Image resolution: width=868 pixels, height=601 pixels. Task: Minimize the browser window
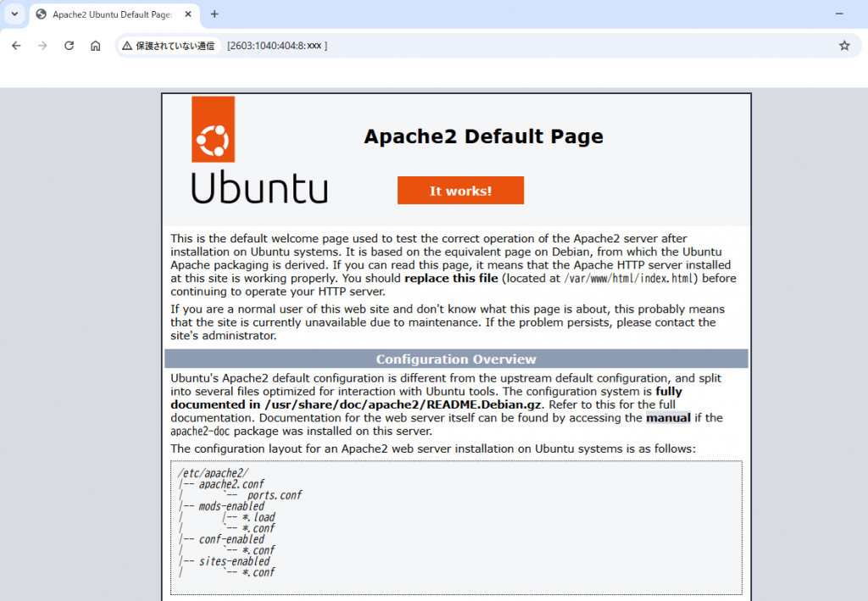coord(839,14)
